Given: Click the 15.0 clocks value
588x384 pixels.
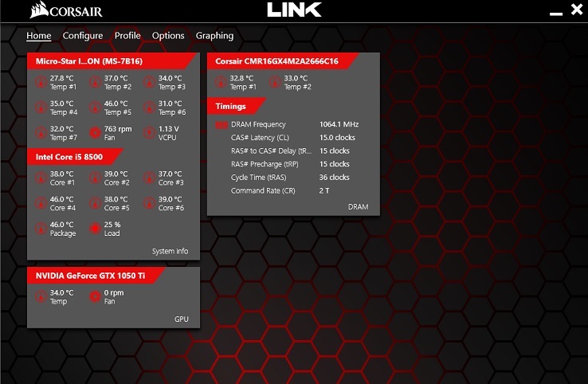Looking at the screenshot, I should pyautogui.click(x=337, y=138).
